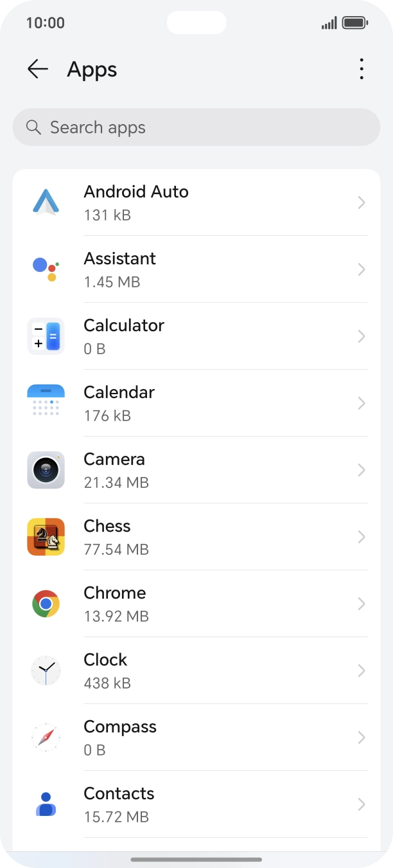Click the Clock app icon
Screen dimensions: 393x868
46,671
